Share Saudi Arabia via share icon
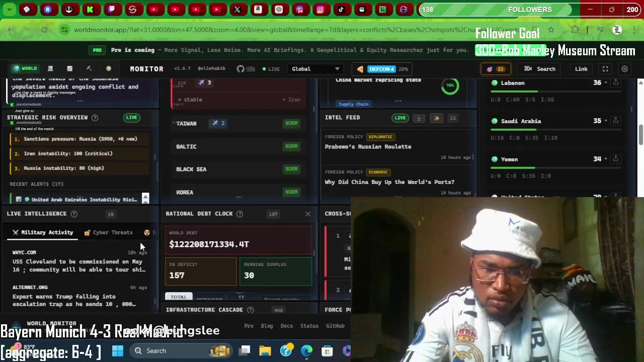 pos(615,121)
